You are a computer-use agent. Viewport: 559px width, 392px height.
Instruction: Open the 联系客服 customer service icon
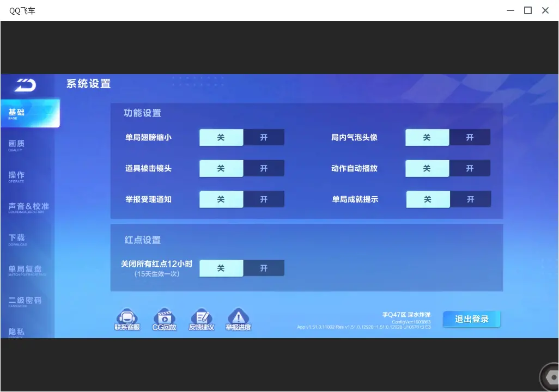click(127, 319)
